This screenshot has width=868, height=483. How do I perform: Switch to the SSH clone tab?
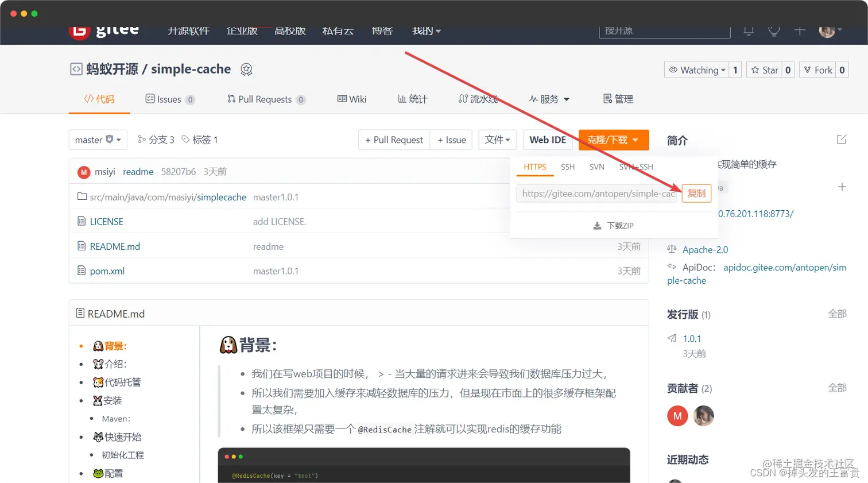567,167
